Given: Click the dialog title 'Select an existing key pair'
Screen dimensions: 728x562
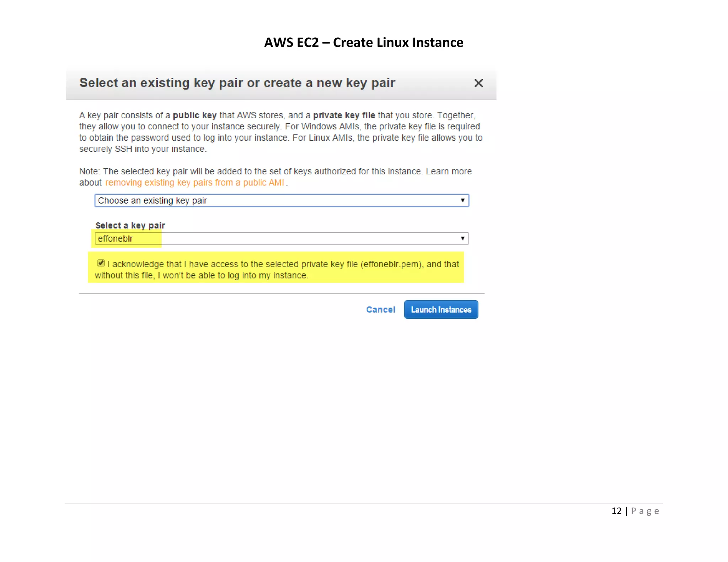Looking at the screenshot, I should point(237,83).
